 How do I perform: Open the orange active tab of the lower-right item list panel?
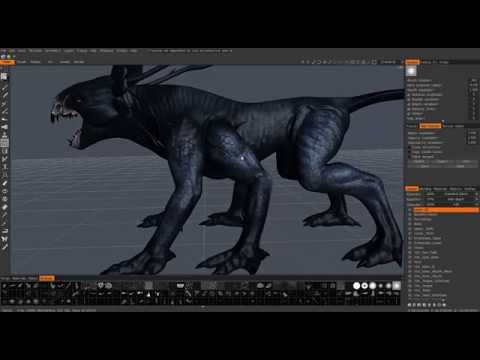pyautogui.click(x=412, y=189)
